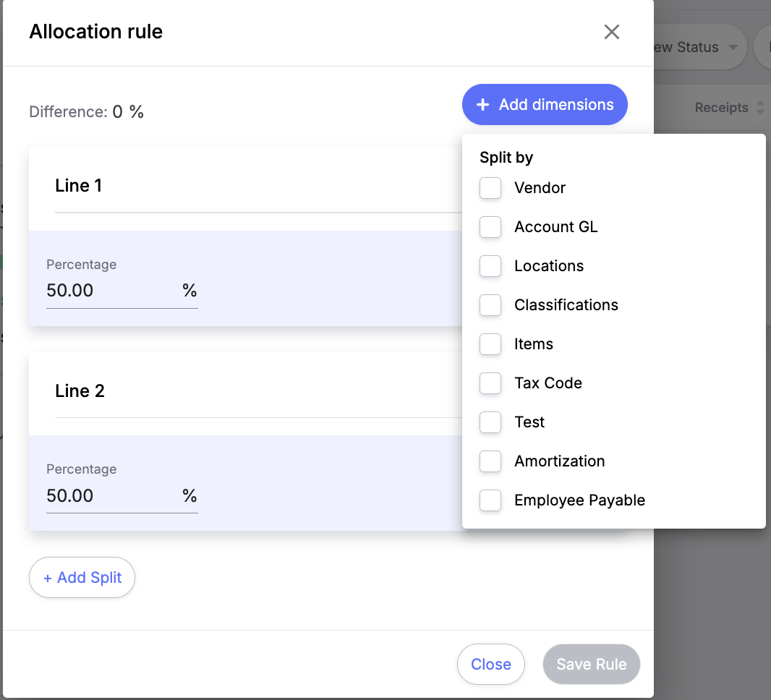The width and height of the screenshot is (771, 700).
Task: Check the Vendor checkbox
Action: click(x=490, y=188)
